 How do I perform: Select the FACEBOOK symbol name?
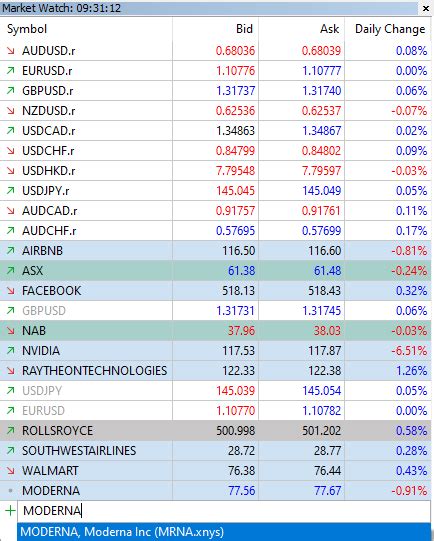point(52,291)
